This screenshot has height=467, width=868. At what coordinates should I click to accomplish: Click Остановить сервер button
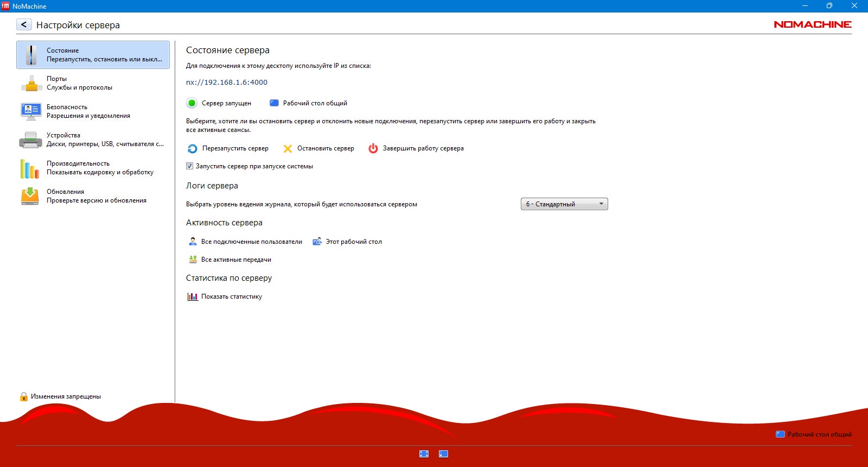click(319, 148)
